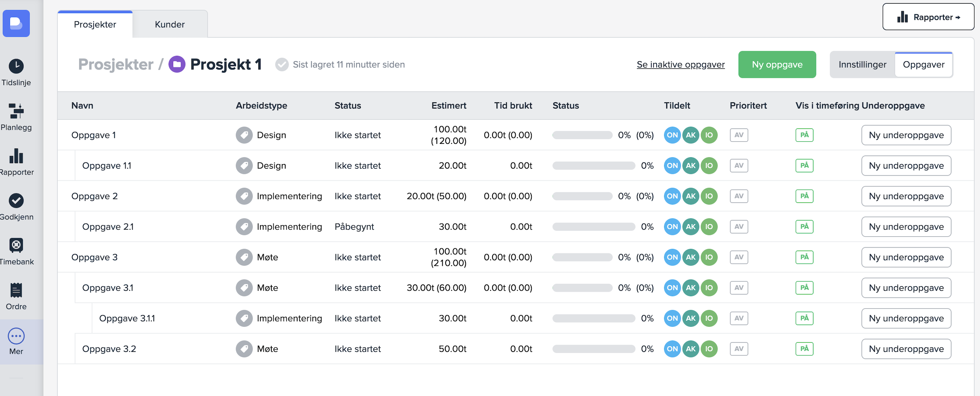Image resolution: width=980 pixels, height=396 pixels.
Task: Click the work type tag icon for Oppgave 2
Action: pos(244,196)
